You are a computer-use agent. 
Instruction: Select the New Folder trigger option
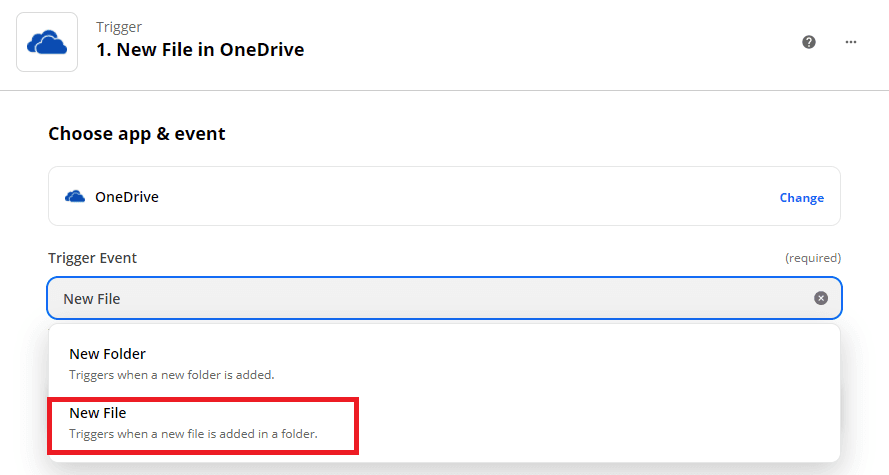tap(107, 354)
